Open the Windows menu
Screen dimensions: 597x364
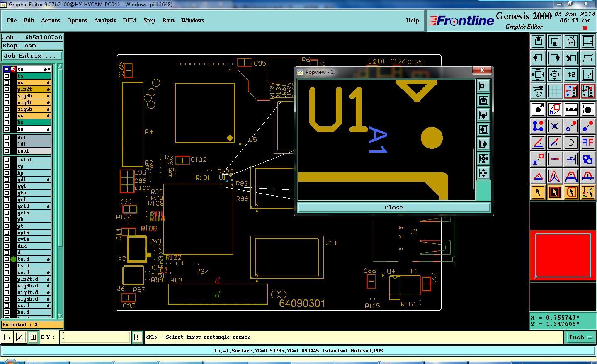tap(192, 20)
